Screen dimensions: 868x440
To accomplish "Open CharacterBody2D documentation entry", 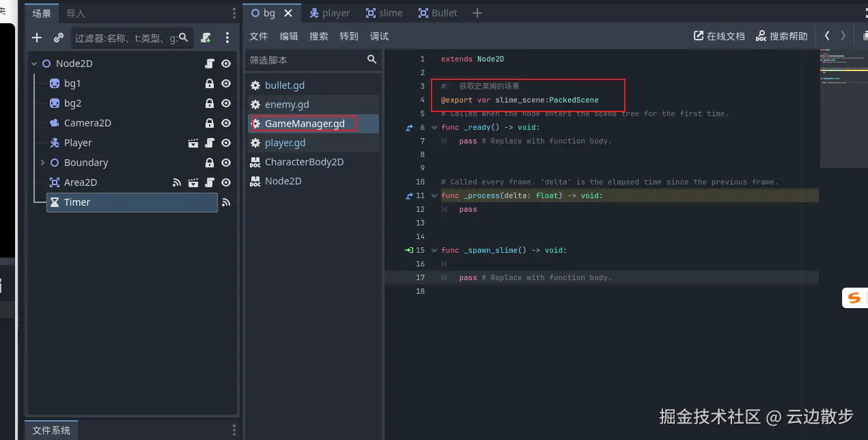I will click(x=313, y=162).
